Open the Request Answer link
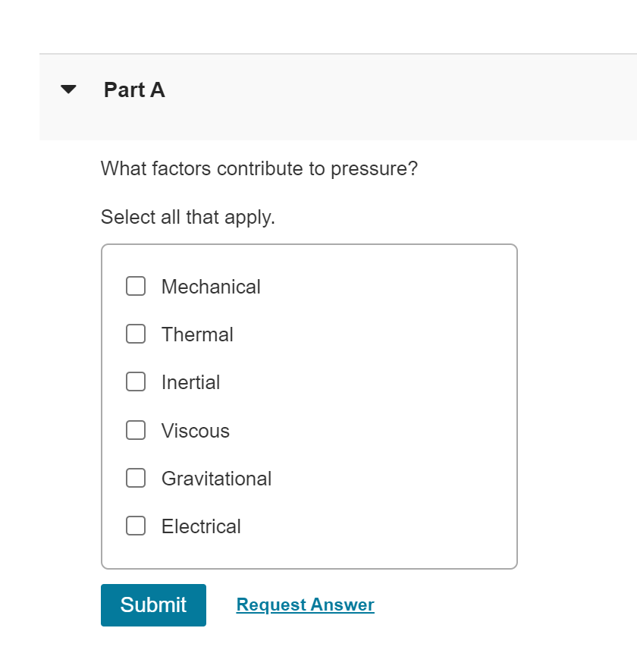 point(305,604)
